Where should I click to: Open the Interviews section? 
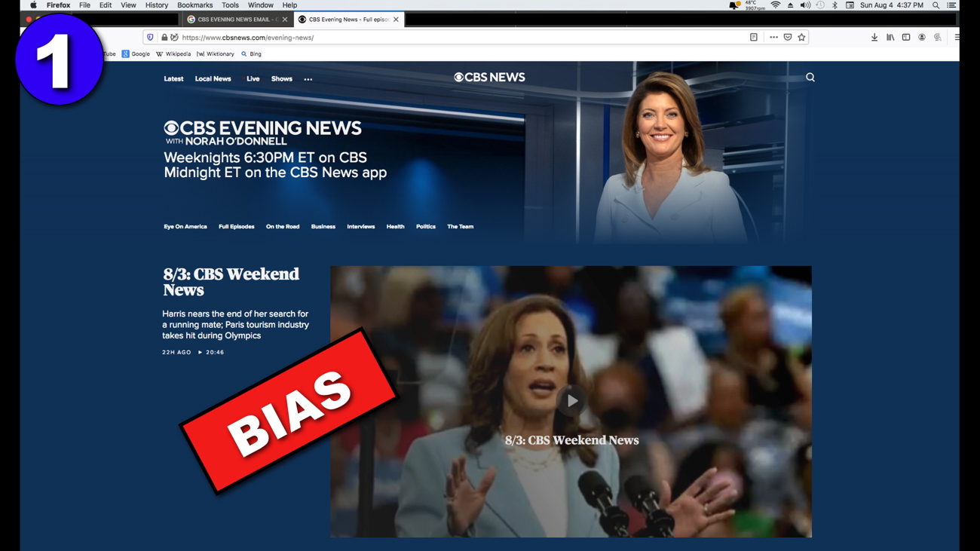(360, 227)
